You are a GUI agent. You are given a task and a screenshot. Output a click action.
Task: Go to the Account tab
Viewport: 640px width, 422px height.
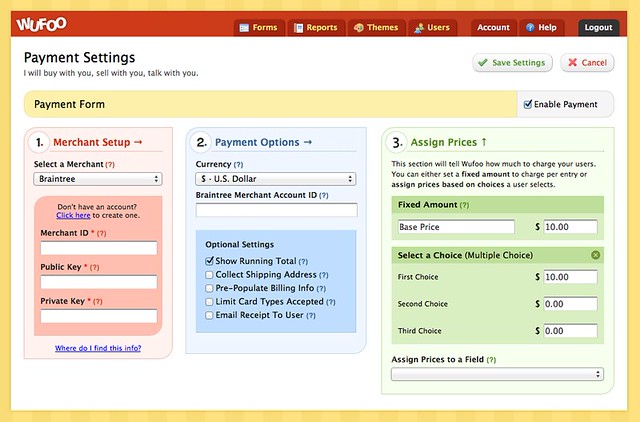(x=493, y=28)
